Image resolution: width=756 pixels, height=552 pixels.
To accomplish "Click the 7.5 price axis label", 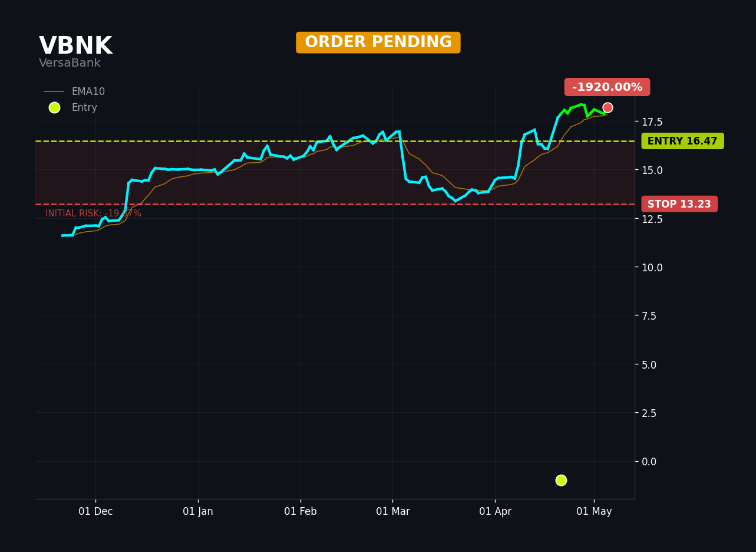I will (x=649, y=316).
